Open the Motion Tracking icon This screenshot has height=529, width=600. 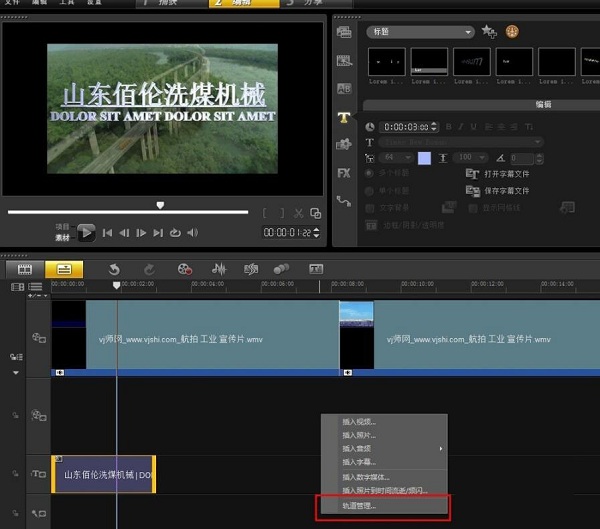[x=281, y=269]
